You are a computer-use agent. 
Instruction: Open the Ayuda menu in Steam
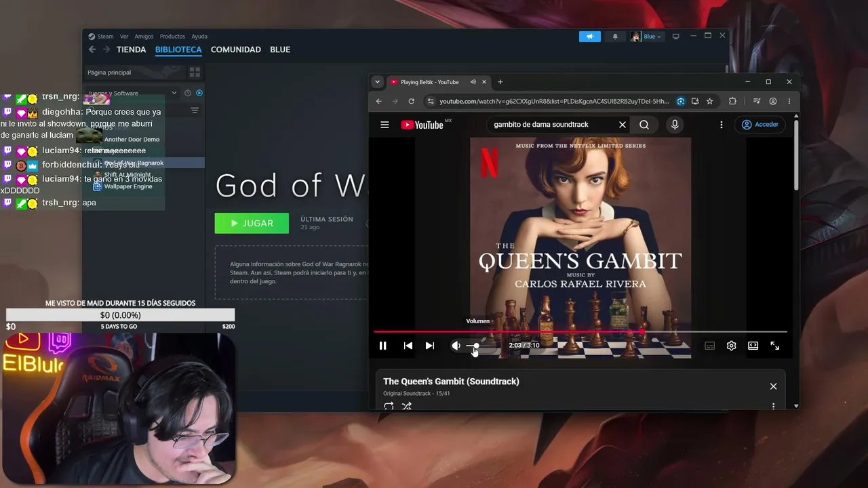tap(199, 37)
